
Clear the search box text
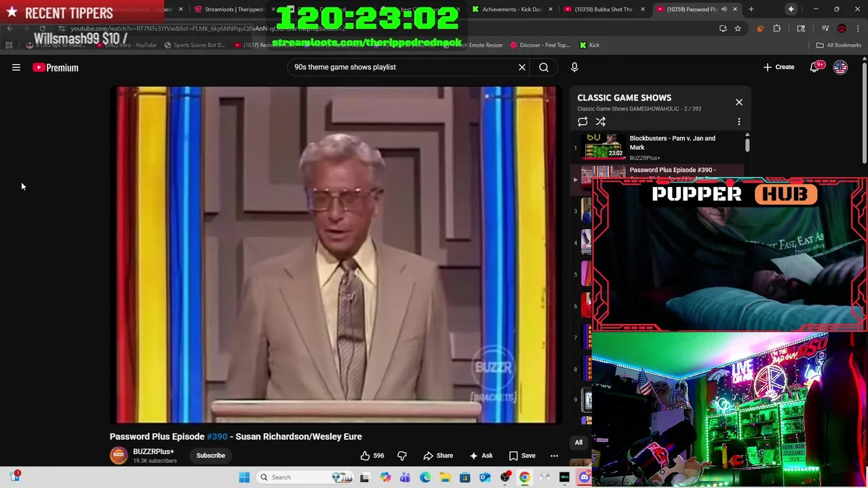click(522, 67)
